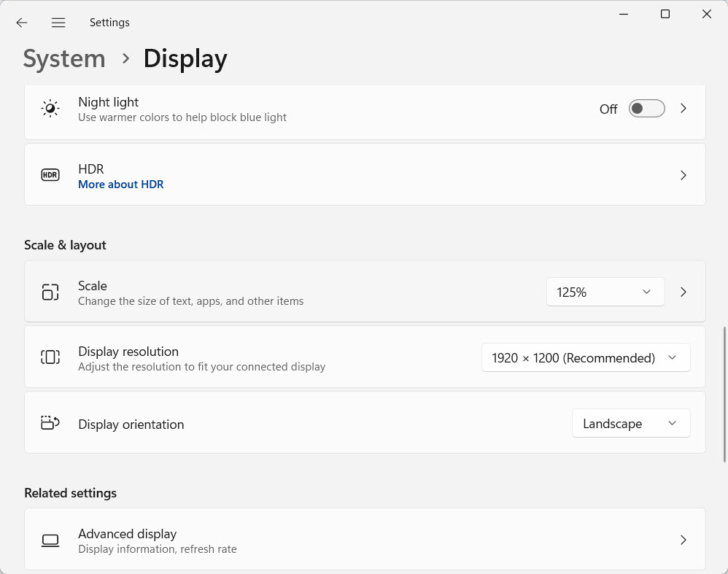728x574 pixels.
Task: Click the Scale icon
Action: [x=50, y=292]
